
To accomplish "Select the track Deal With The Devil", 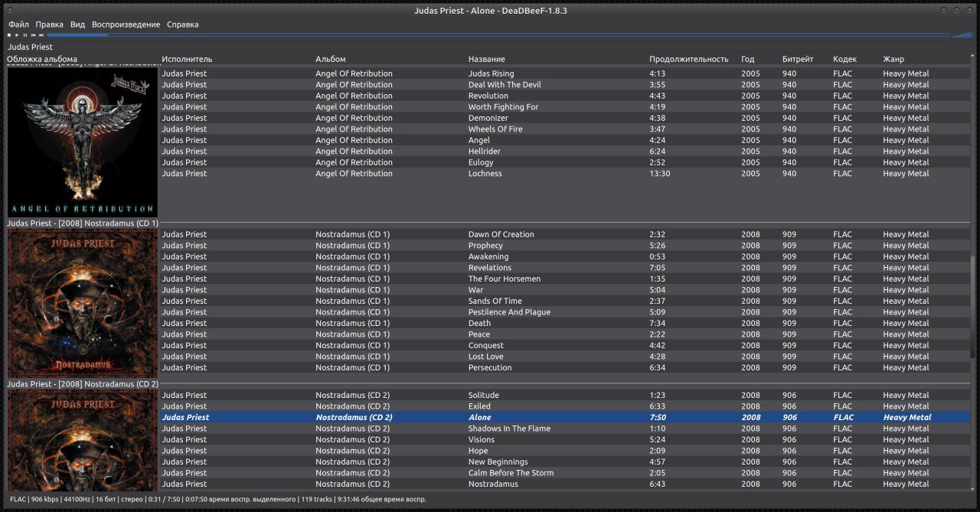I will (x=565, y=85).
